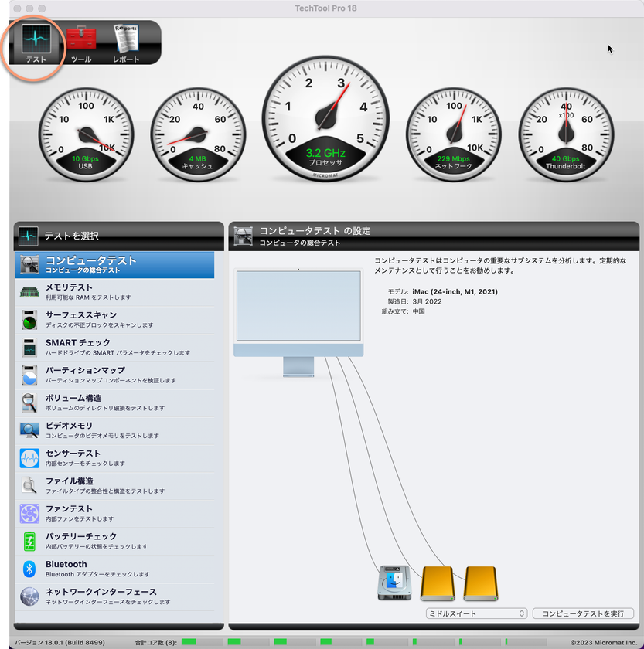The height and width of the screenshot is (649, 644).
Task: Open the ミドルスイート suite dropdown
Action: [x=476, y=613]
